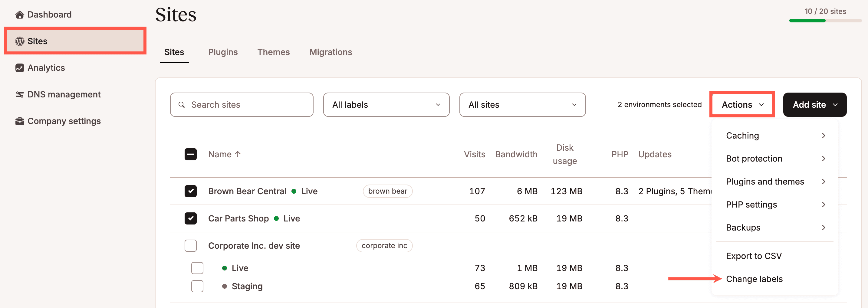Check the Staging environment checkbox
Viewport: 868px width, 308px height.
tap(197, 286)
